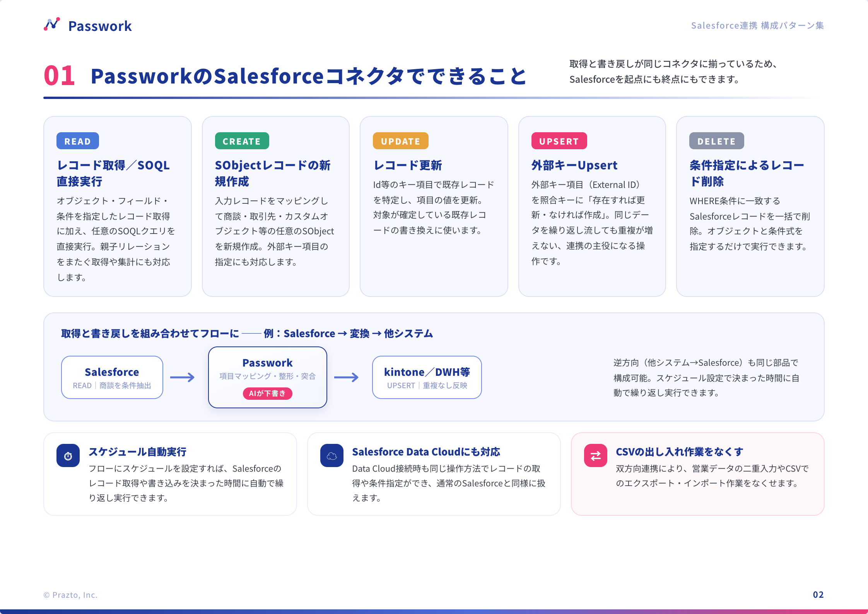Click the UPSERT badge
868x614 pixels.
click(559, 141)
